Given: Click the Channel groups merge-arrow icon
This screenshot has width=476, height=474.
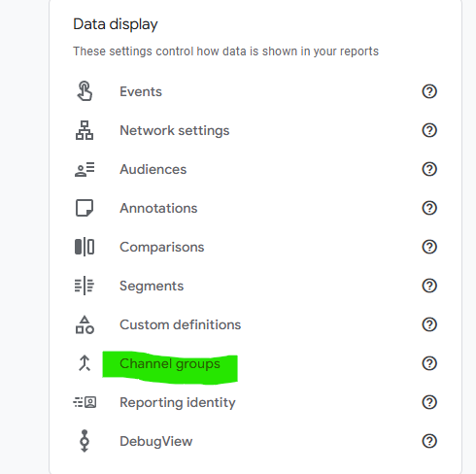Looking at the screenshot, I should 85,363.
